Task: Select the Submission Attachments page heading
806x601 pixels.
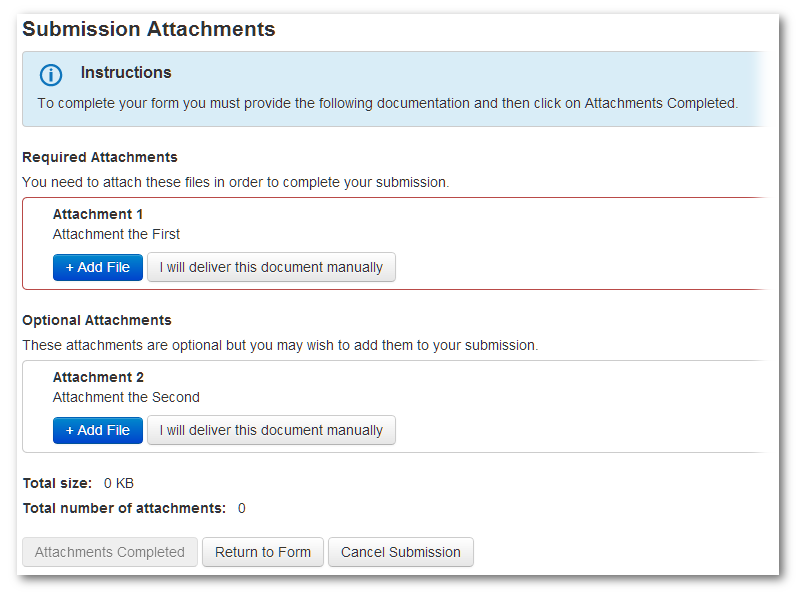Action: pos(149,29)
